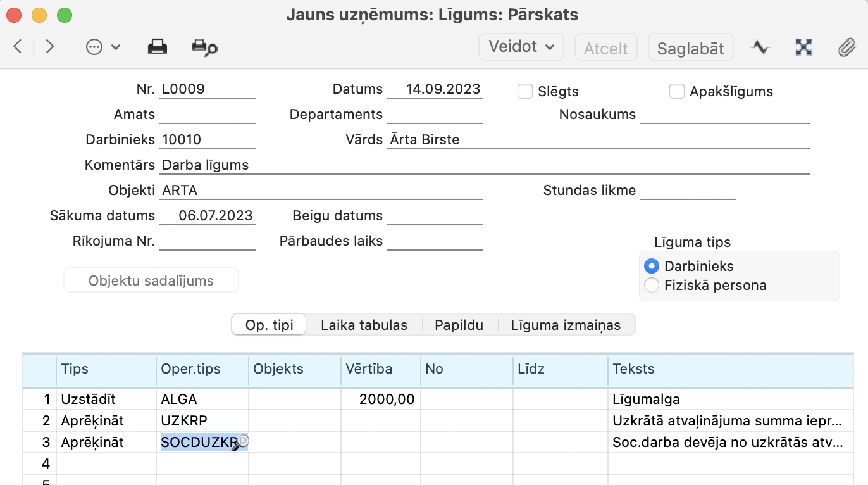Click the printer icon

point(157,47)
